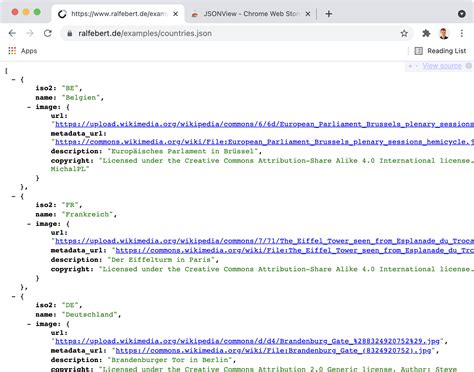
Task: Click the Frankreich copyright license text
Action: pyautogui.click(x=286, y=269)
